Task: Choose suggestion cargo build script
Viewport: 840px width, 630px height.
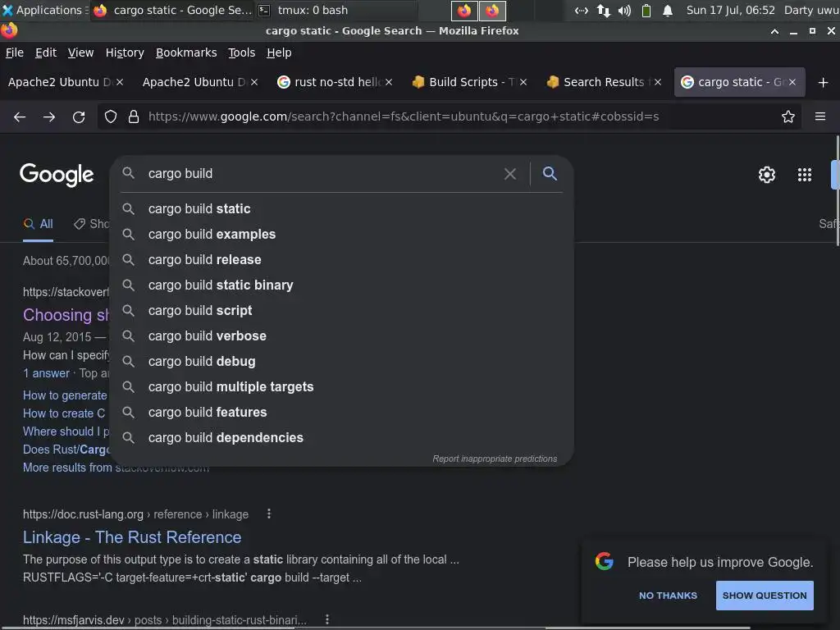Action: point(342,310)
